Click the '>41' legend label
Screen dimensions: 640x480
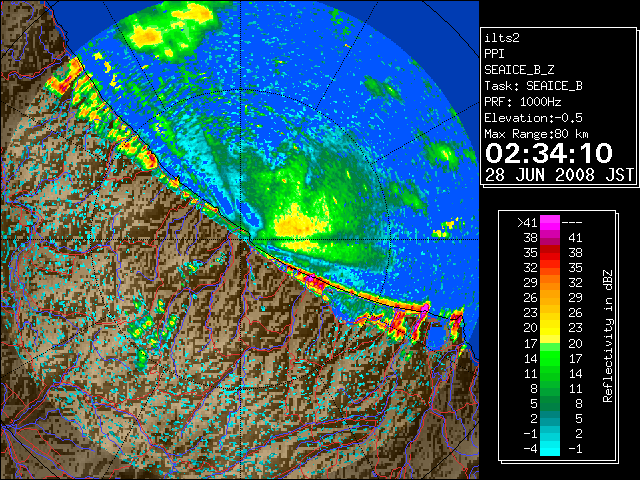point(527,222)
